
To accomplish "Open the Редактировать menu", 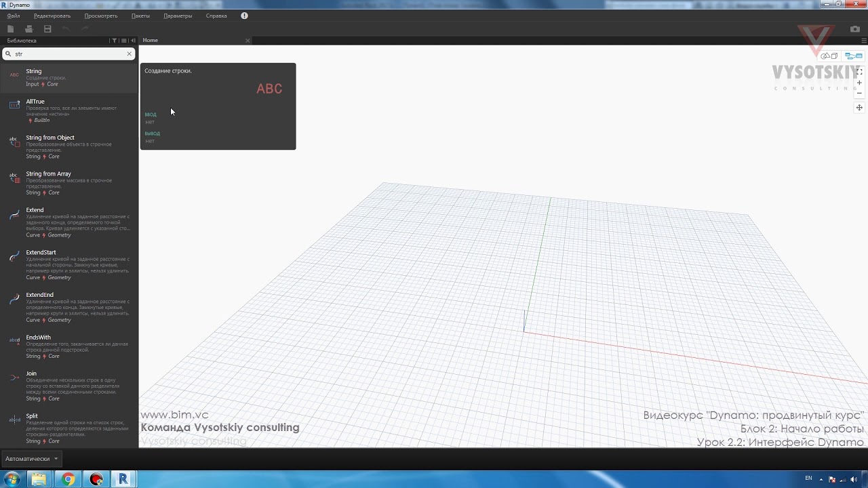I will click(52, 16).
